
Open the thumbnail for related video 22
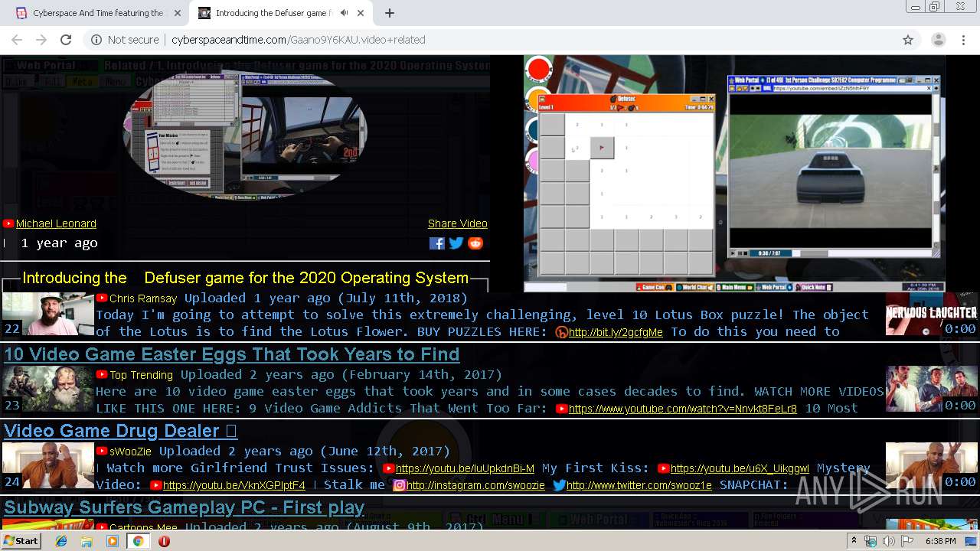click(48, 314)
